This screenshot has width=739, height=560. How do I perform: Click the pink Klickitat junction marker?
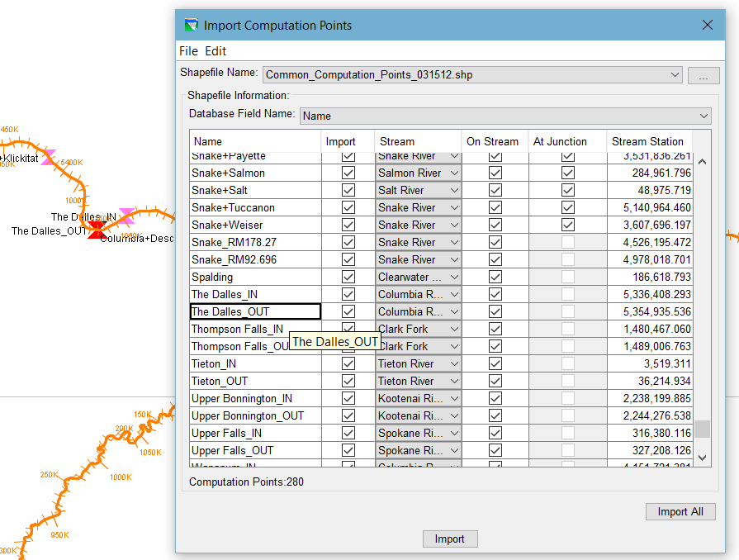(46, 156)
